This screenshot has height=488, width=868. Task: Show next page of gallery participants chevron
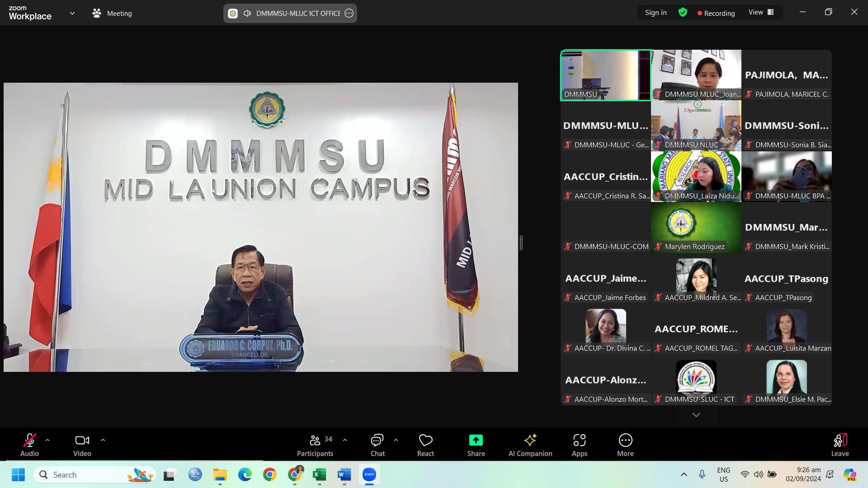(696, 415)
